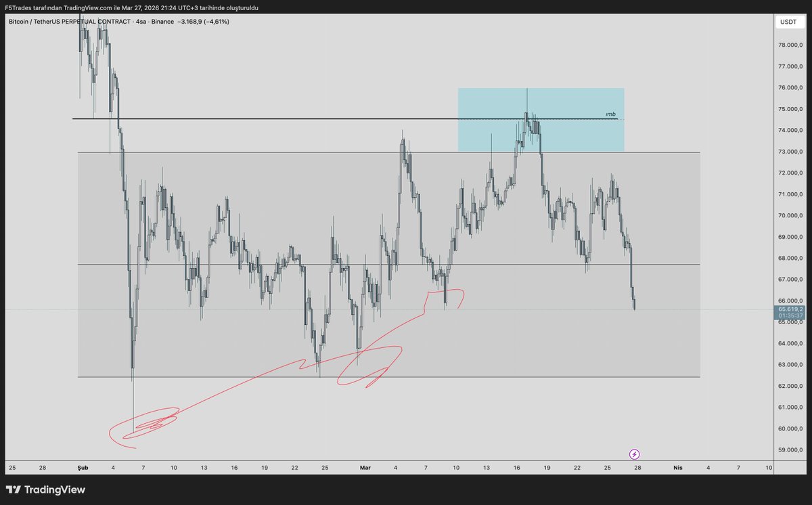Screen dimensions: 812x505
Task: Open the purple lightning event icon
Action: pyautogui.click(x=635, y=454)
